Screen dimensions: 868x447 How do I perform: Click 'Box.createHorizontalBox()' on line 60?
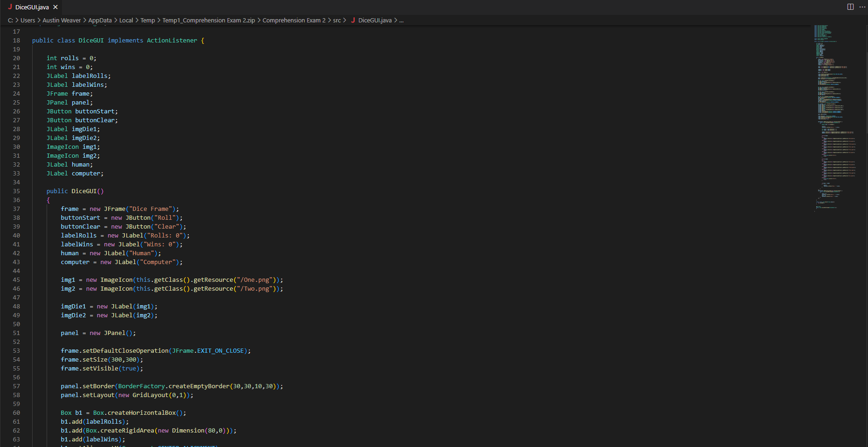click(138, 413)
